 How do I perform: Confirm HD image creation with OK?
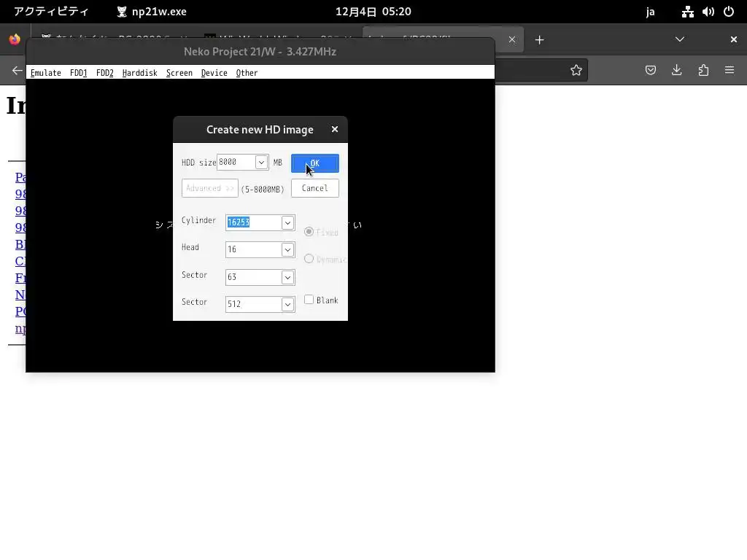[x=315, y=163]
